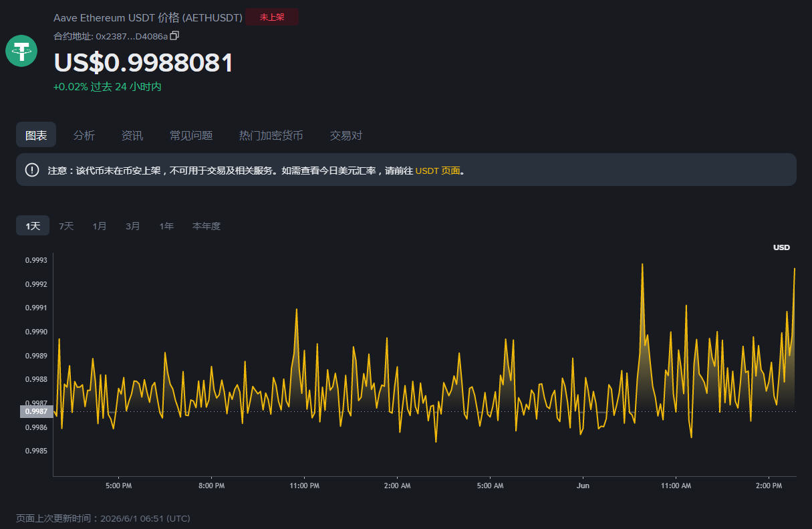Click the 0.9987 current price axis marker
The height and width of the screenshot is (529, 812).
36,411
